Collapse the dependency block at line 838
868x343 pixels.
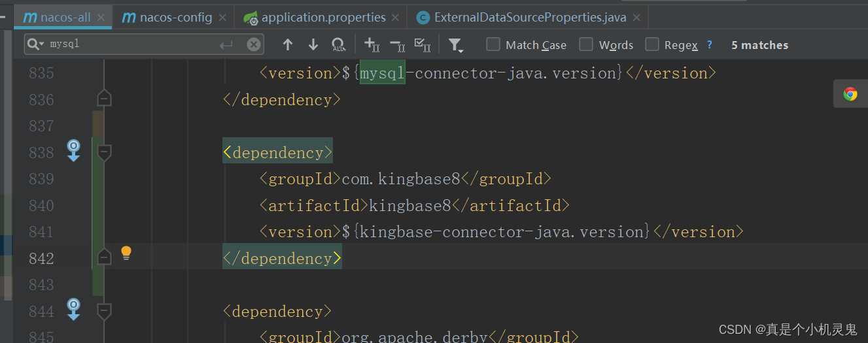[x=104, y=152]
